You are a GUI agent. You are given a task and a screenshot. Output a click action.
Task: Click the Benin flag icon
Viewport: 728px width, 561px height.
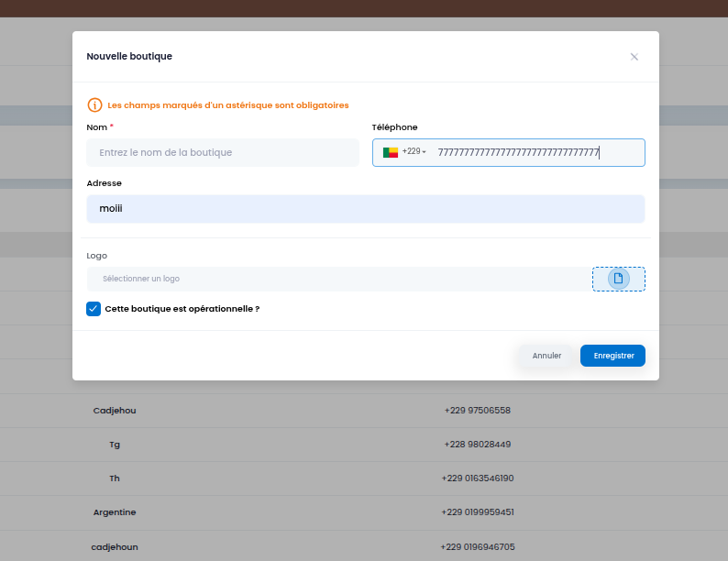point(391,152)
